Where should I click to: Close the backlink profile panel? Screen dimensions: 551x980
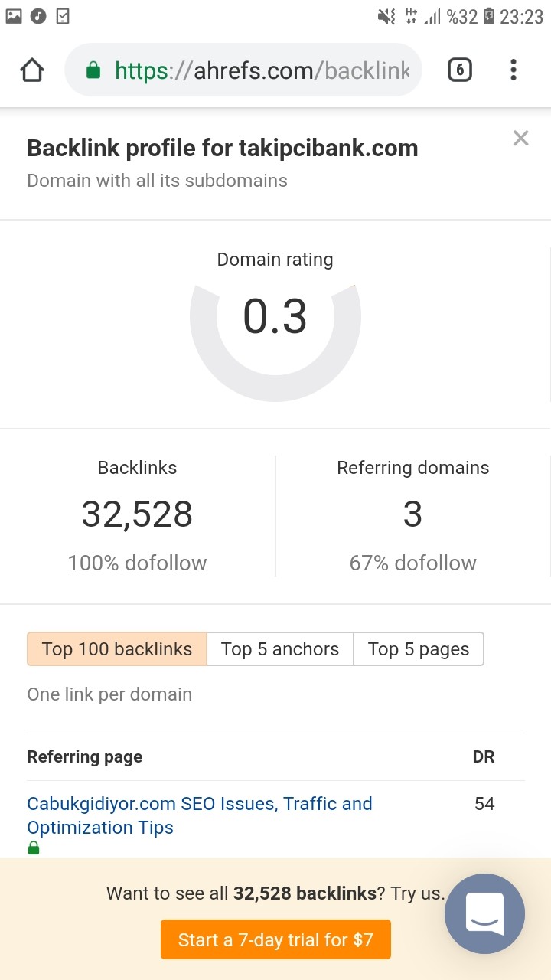(x=520, y=138)
